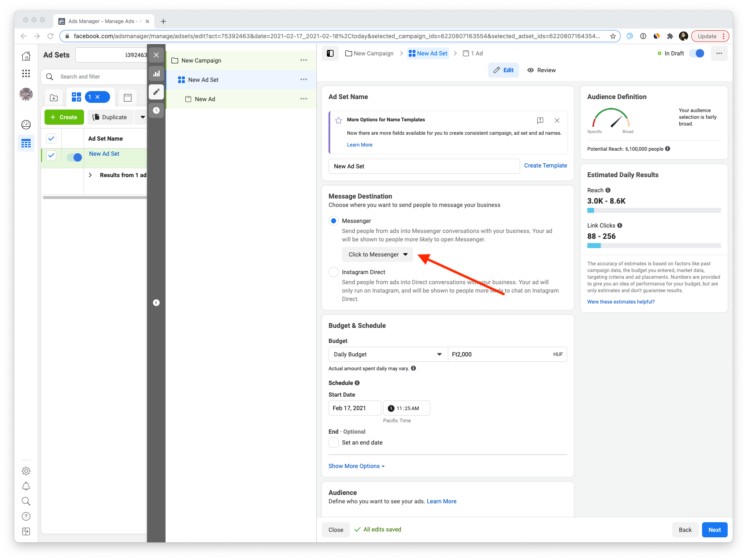Image resolution: width=747 pixels, height=560 pixels.
Task: Expand the left navigation panel icon
Action: tap(26, 531)
